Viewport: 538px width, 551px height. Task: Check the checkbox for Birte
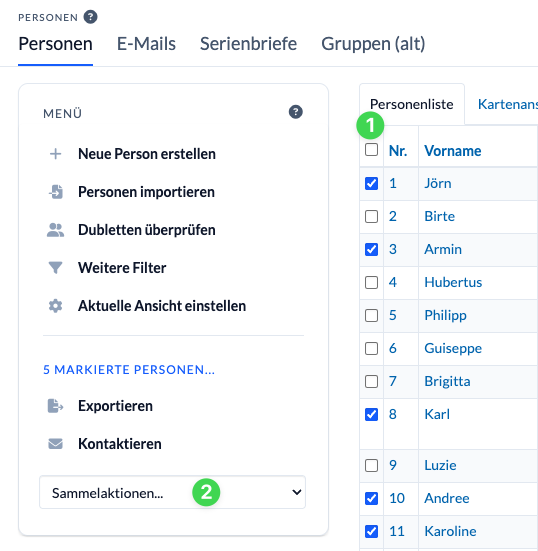pyautogui.click(x=371, y=216)
